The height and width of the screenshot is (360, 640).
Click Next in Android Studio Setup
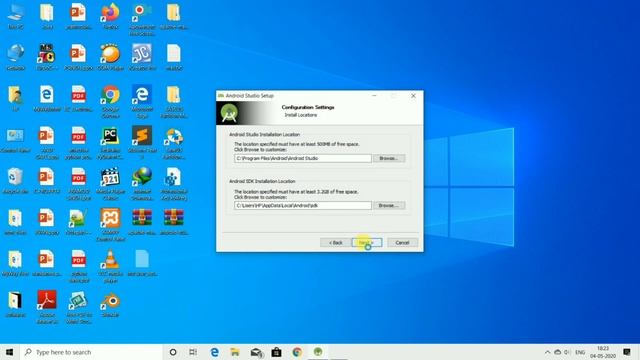coord(367,242)
